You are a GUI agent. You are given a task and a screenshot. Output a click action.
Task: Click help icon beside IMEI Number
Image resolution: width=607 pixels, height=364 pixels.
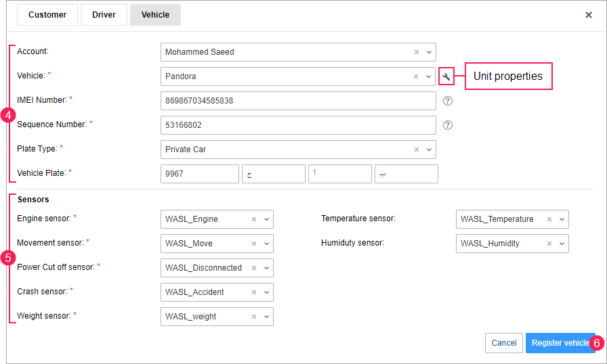pos(447,101)
